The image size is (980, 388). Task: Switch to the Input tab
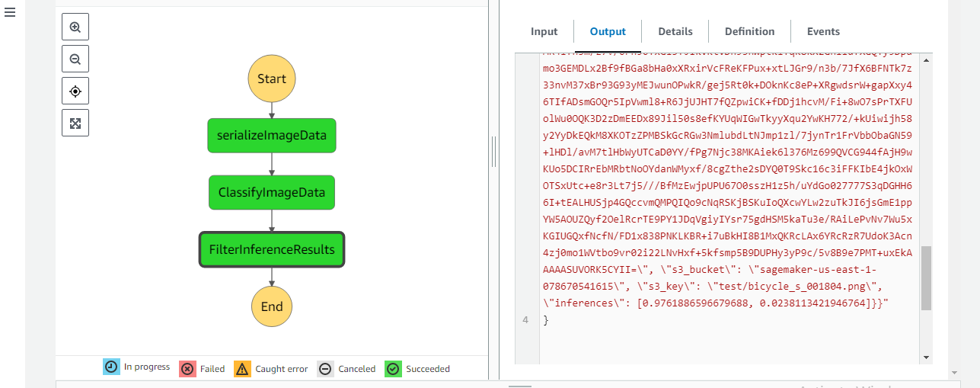click(544, 31)
